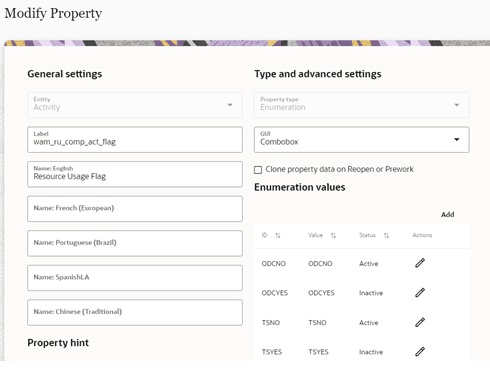This screenshot has width=490, height=376.
Task: Open the Property type dropdown
Action: [362, 105]
